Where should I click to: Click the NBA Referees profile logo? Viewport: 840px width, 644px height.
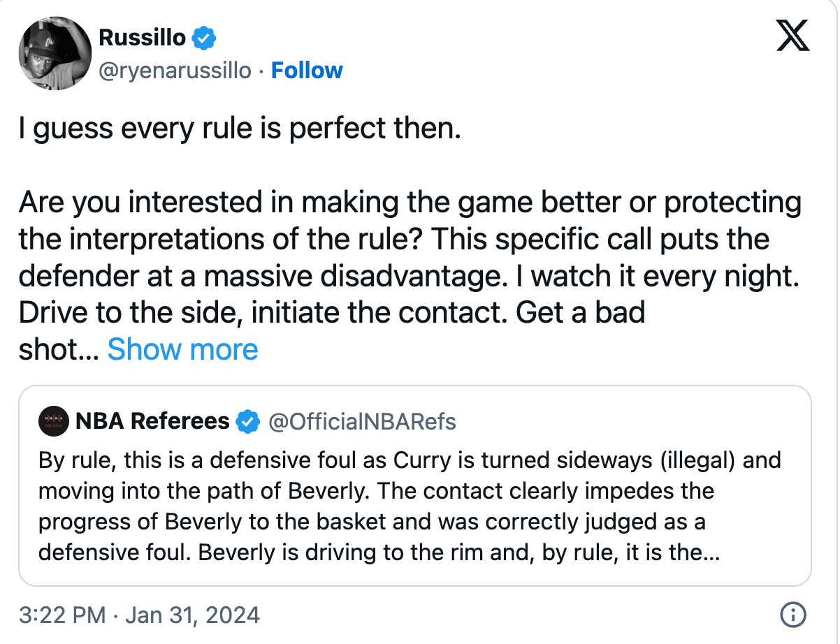(52, 420)
